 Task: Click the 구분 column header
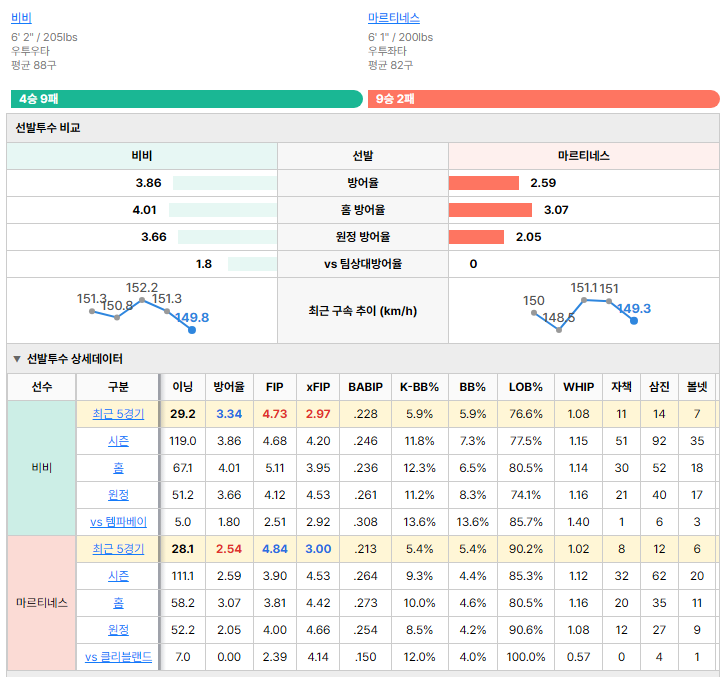118,387
